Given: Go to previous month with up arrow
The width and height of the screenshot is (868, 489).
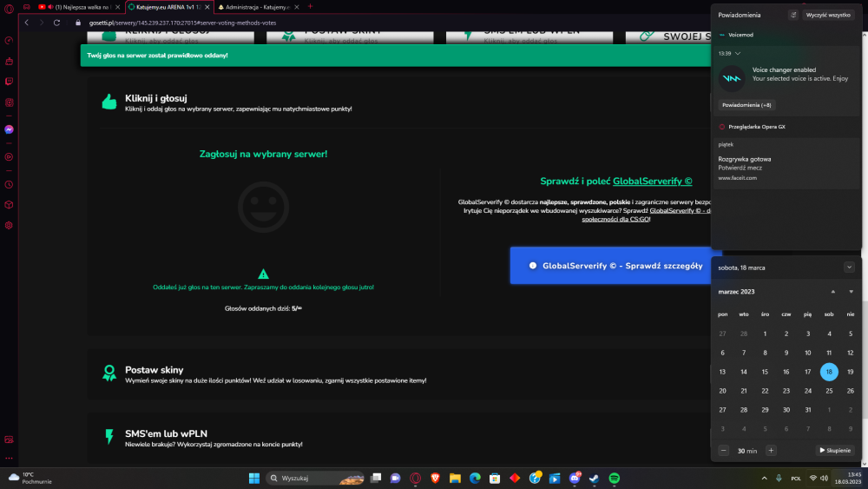Looking at the screenshot, I should pos(832,291).
